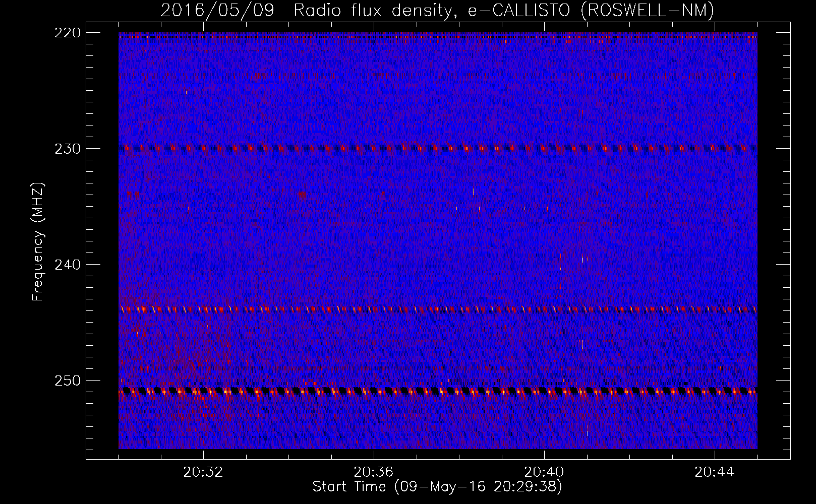The width and height of the screenshot is (816, 504).
Task: Click the 'Frequency (MHZ)' y-axis label
Action: [38, 241]
